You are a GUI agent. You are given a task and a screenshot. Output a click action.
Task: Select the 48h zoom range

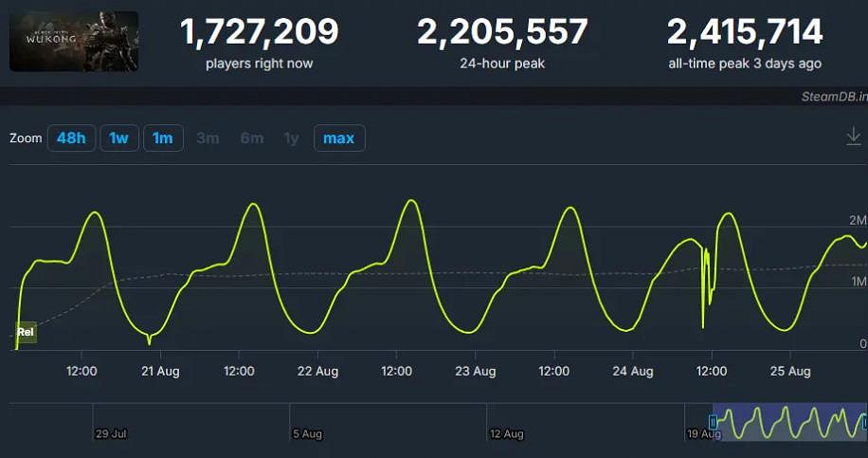click(71, 138)
